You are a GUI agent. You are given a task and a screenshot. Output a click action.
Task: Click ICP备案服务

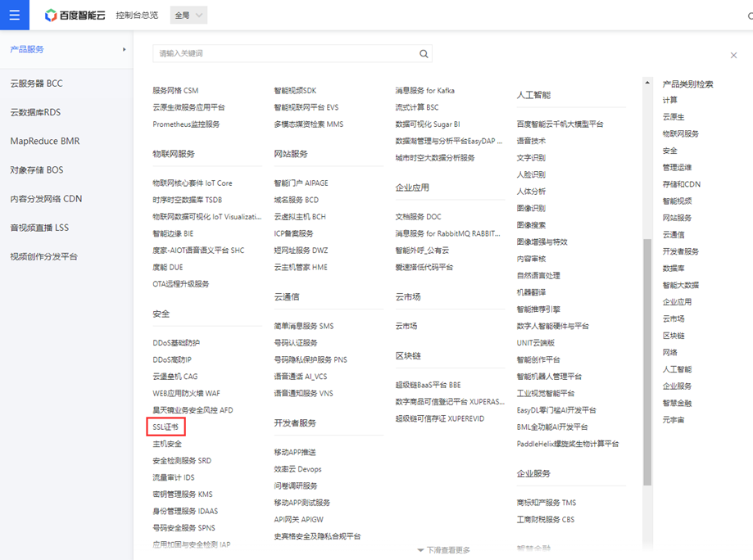click(293, 233)
